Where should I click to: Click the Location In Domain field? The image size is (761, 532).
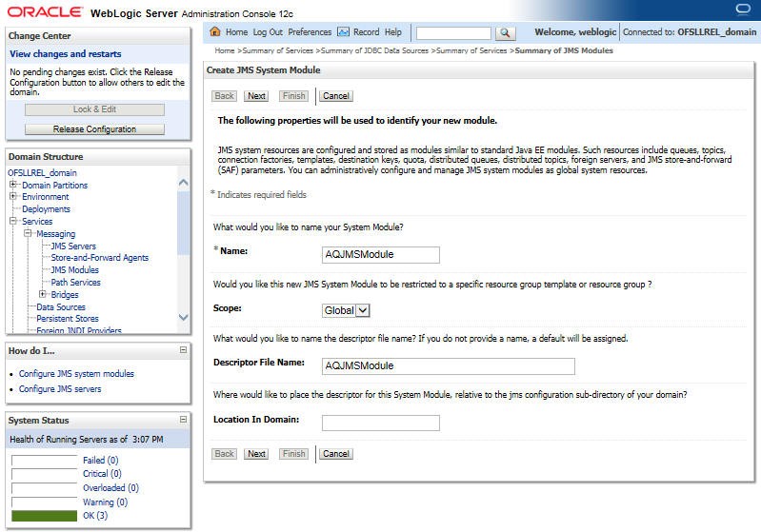[x=381, y=423]
